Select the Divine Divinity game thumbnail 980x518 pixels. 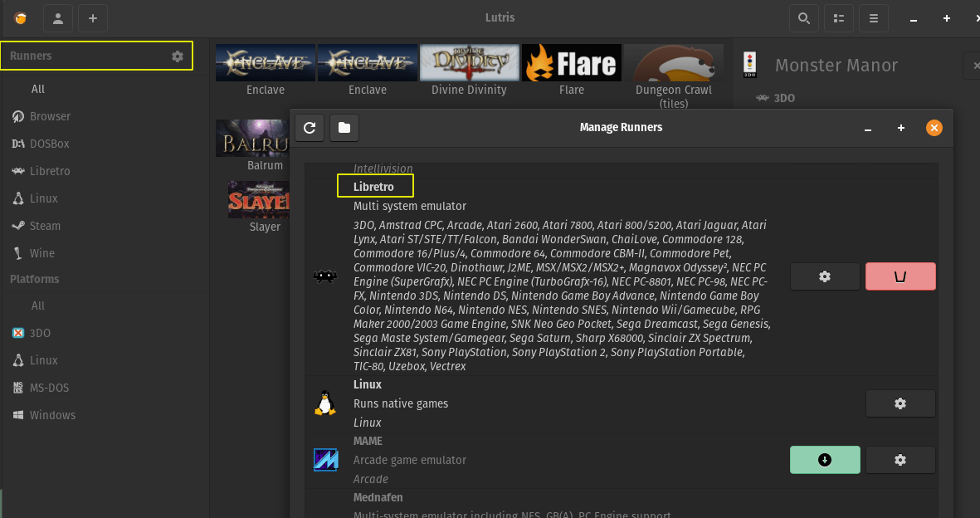[469, 63]
